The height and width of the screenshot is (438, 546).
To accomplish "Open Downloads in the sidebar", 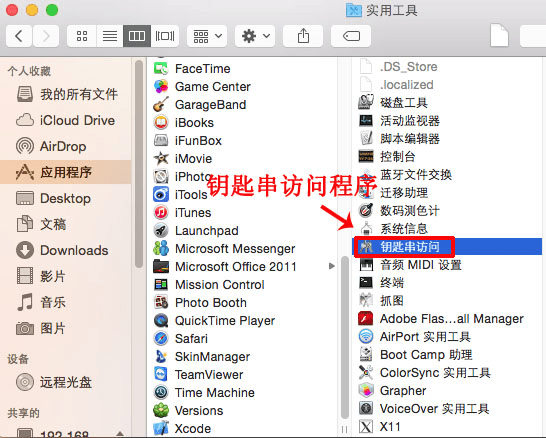I will pos(65,250).
